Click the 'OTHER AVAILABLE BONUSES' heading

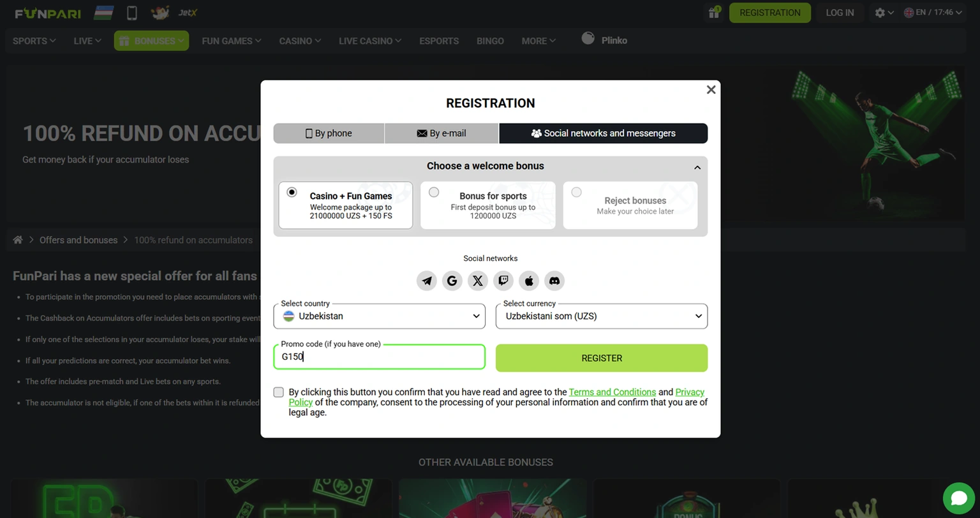click(x=486, y=462)
